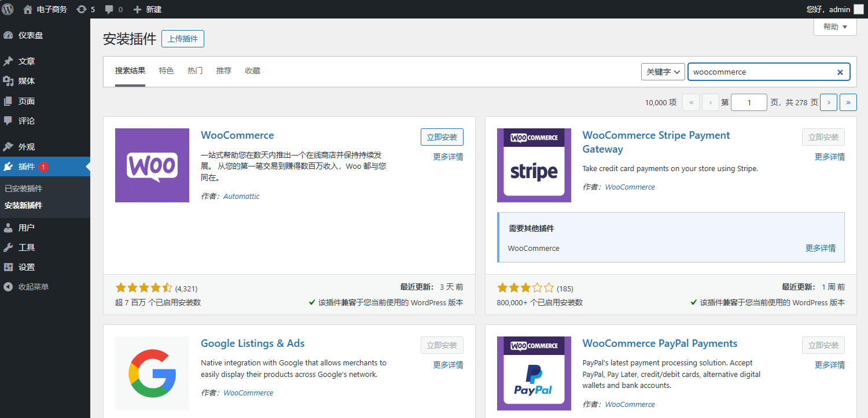
Task: Select the 热门 tab
Action: coord(195,71)
